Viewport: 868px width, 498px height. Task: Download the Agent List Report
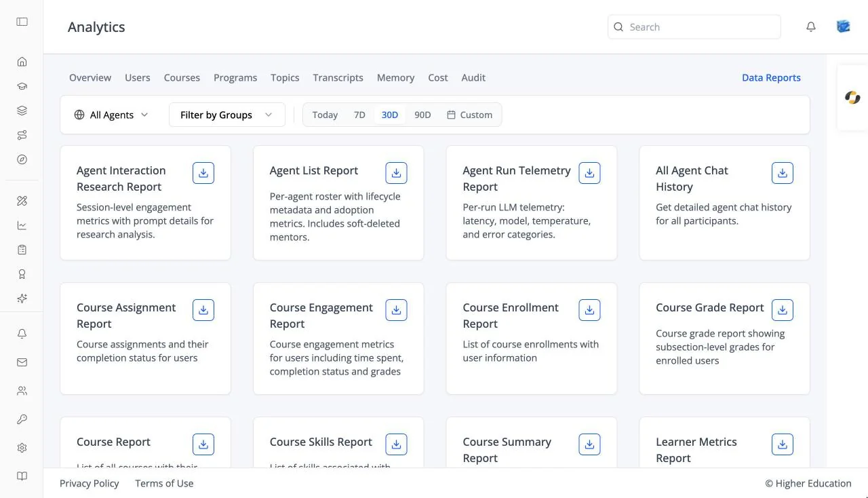(396, 173)
